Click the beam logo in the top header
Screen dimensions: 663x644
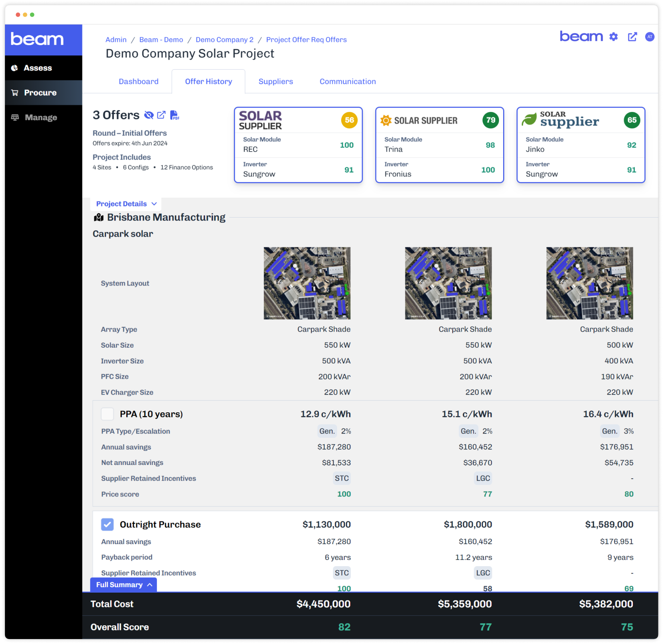581,36
